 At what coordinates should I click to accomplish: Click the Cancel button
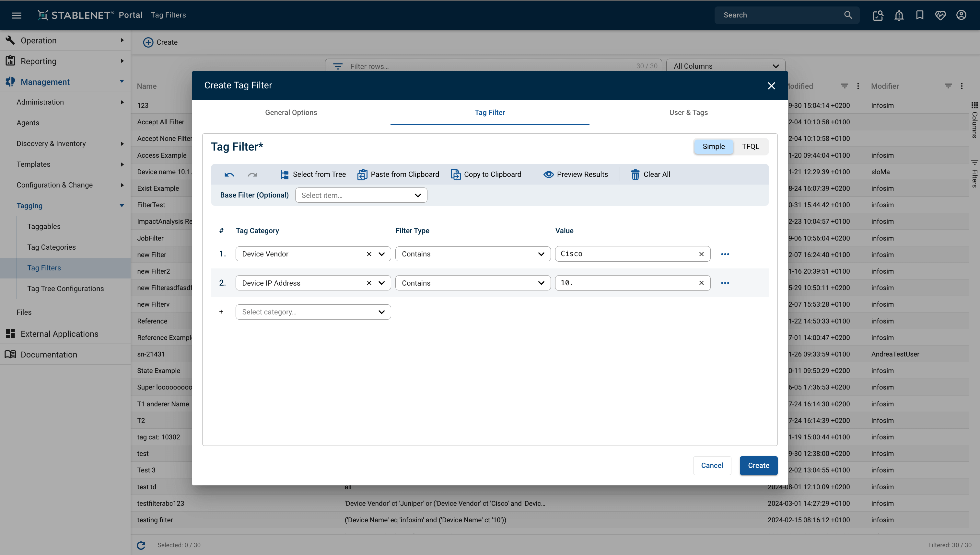pyautogui.click(x=712, y=466)
